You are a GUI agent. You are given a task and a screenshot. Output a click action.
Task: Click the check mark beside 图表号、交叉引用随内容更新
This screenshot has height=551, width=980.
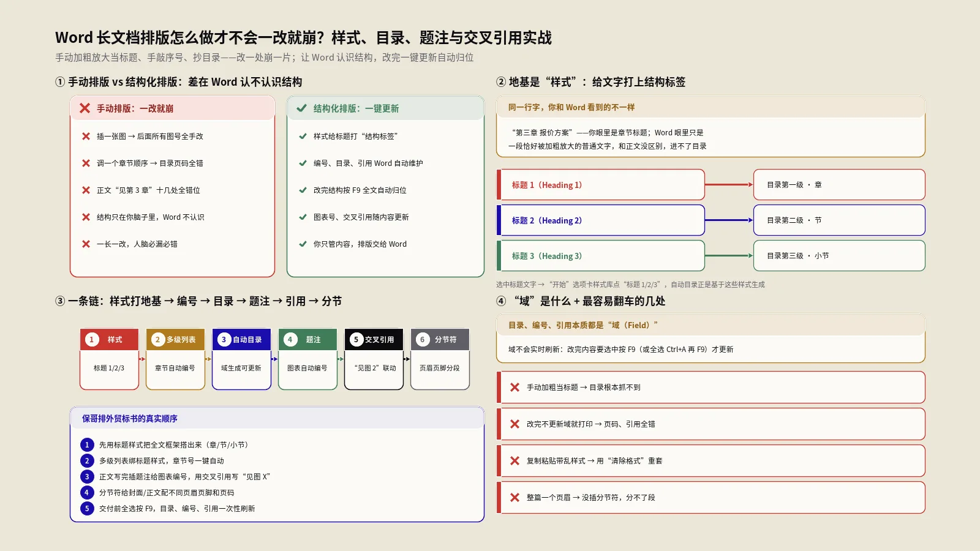[x=303, y=217]
